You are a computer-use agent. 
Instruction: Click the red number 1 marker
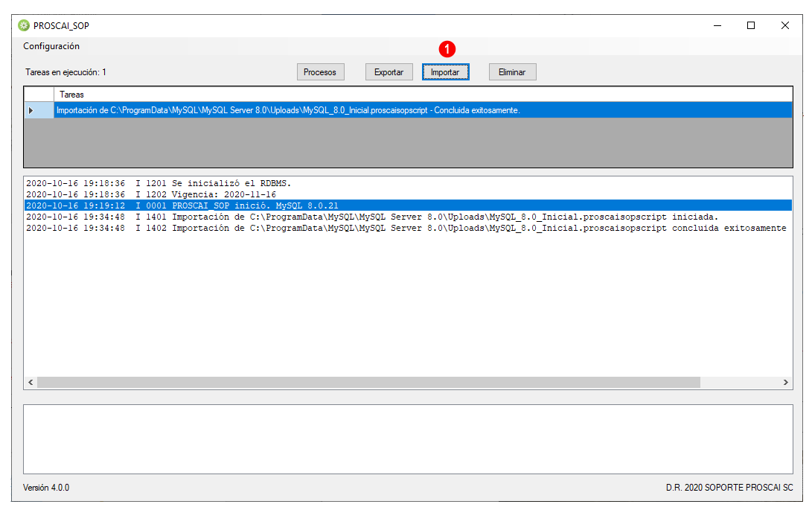(447, 50)
